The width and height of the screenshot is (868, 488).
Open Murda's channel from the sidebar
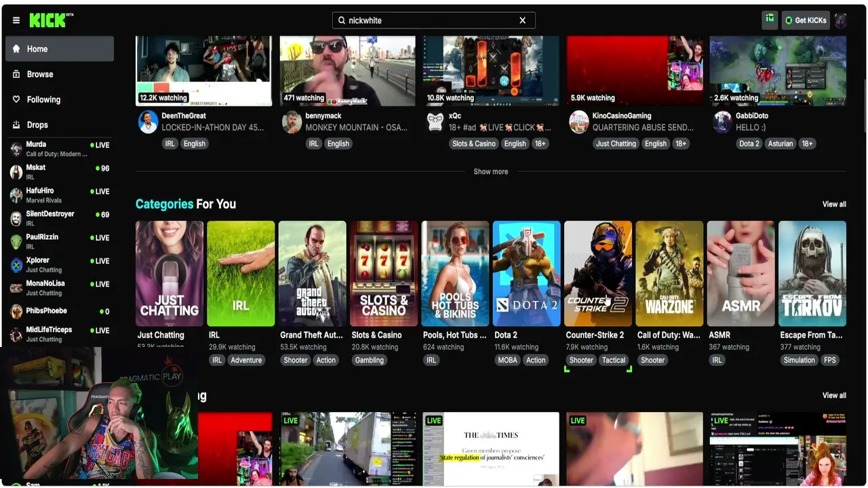pyautogui.click(x=60, y=149)
